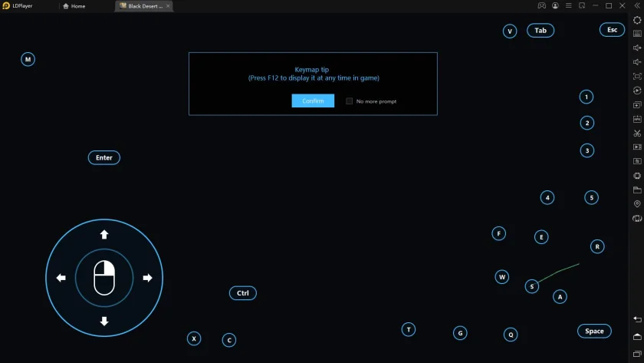Click the R key marker

click(597, 246)
